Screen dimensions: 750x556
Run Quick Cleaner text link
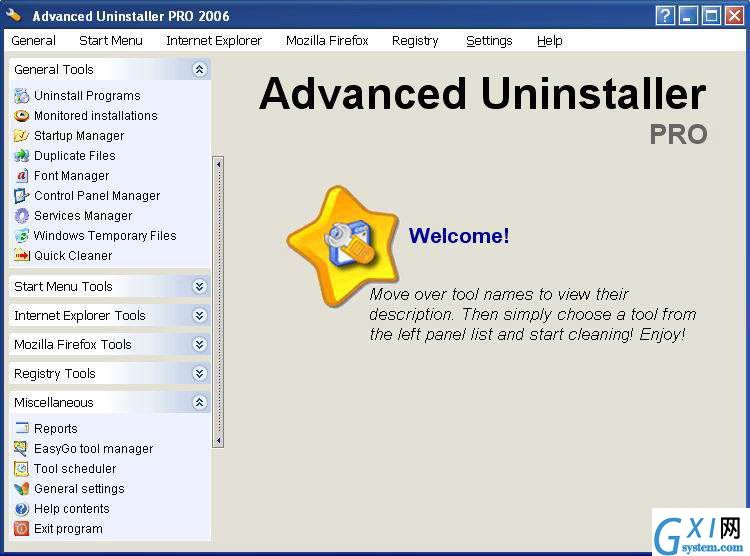click(x=73, y=256)
